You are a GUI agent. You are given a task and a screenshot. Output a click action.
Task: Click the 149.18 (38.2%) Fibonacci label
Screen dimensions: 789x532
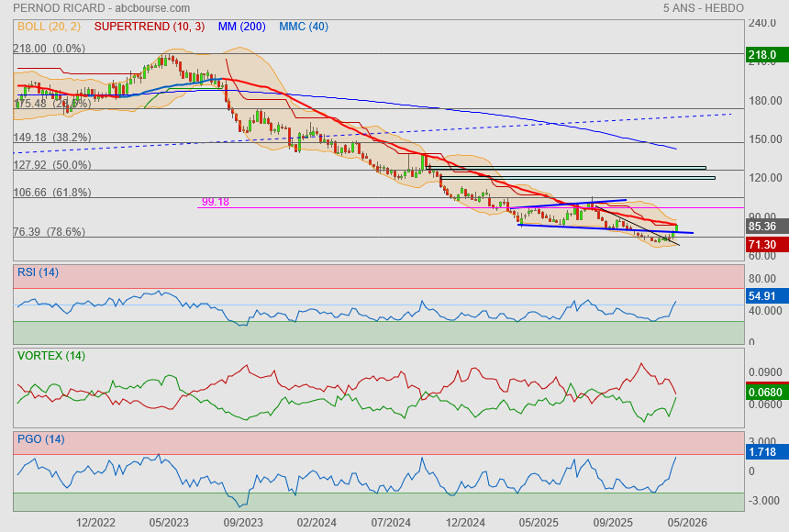(52, 138)
